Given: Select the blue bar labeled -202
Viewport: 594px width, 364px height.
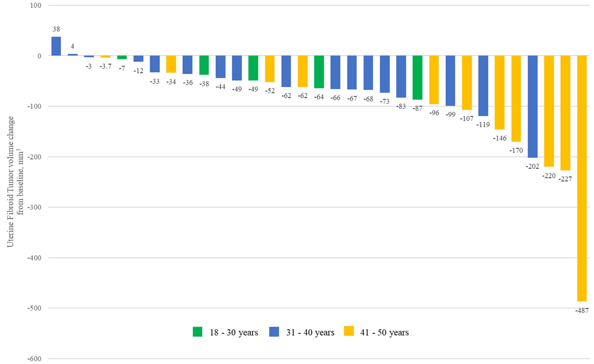Looking at the screenshot, I should (x=533, y=107).
